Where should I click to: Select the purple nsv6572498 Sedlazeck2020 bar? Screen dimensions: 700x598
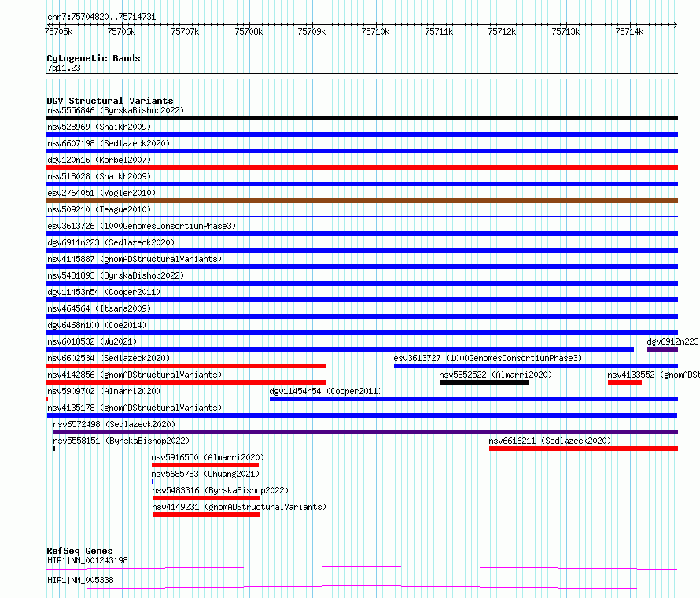366,432
